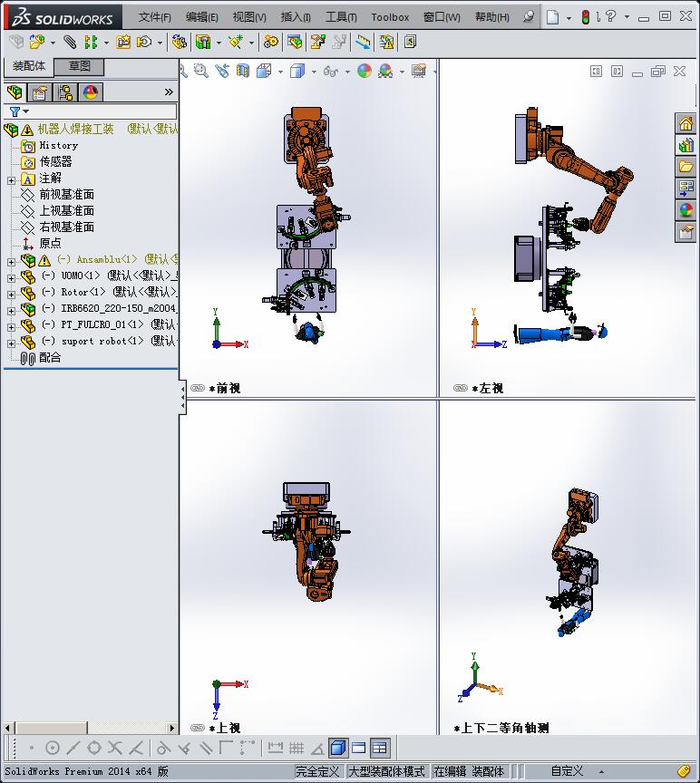Click the Smart Fasteners icon
The width and height of the screenshot is (700, 783).
pos(123,42)
